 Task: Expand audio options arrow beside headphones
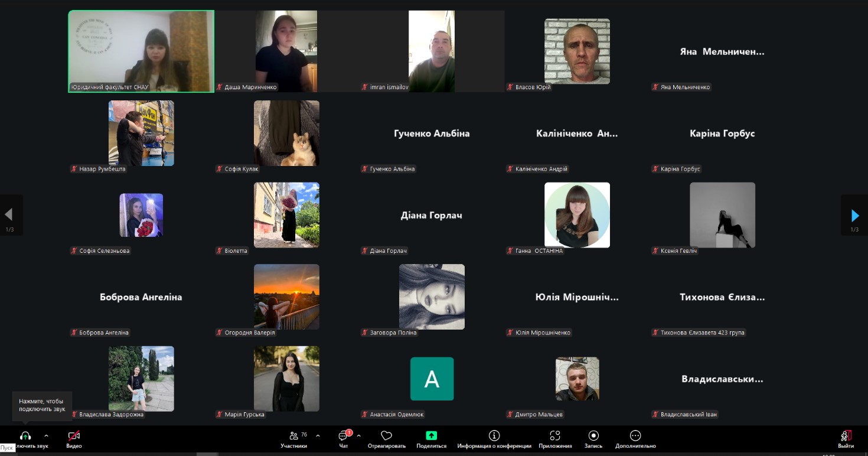tap(46, 436)
